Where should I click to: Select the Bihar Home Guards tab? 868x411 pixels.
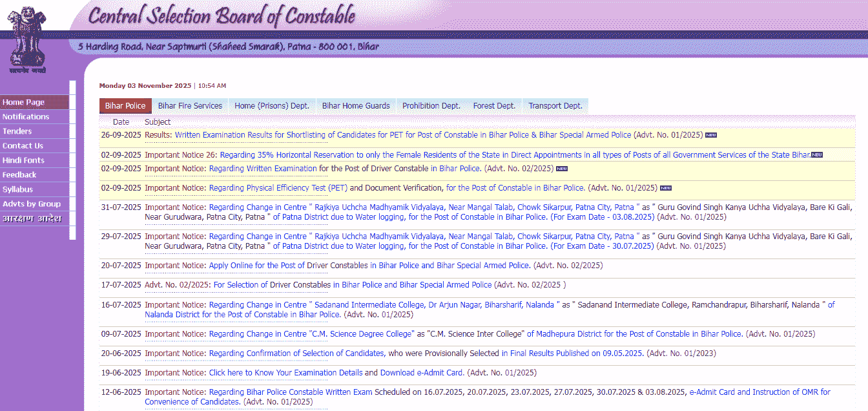356,106
